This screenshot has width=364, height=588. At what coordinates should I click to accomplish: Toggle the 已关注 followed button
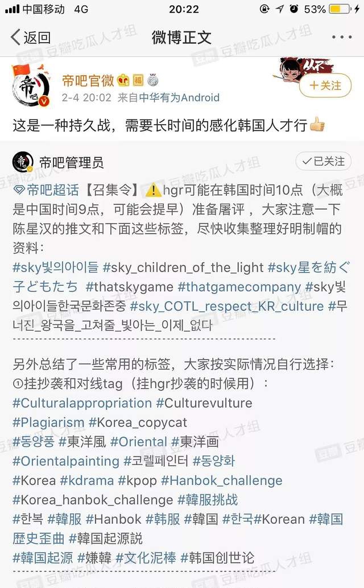[323, 161]
